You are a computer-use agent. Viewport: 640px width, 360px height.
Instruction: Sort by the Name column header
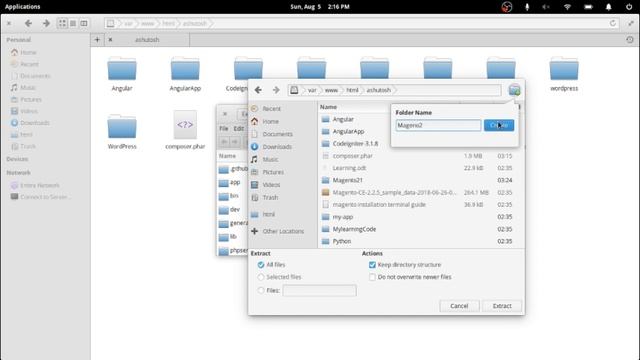[x=328, y=107]
